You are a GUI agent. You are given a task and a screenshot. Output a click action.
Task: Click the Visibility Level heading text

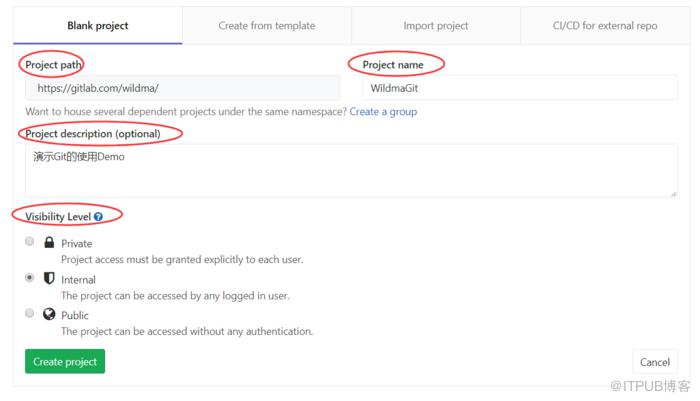pyautogui.click(x=58, y=217)
